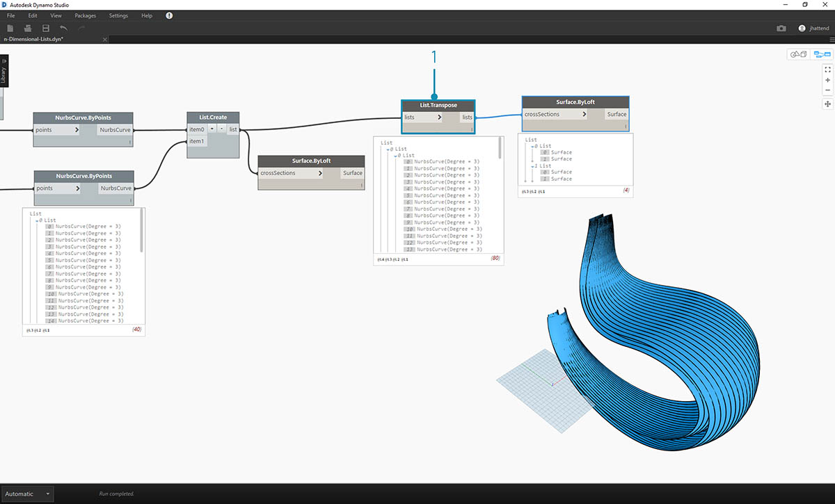Zoom out with the minus icon
This screenshot has height=504, width=835.
click(827, 90)
